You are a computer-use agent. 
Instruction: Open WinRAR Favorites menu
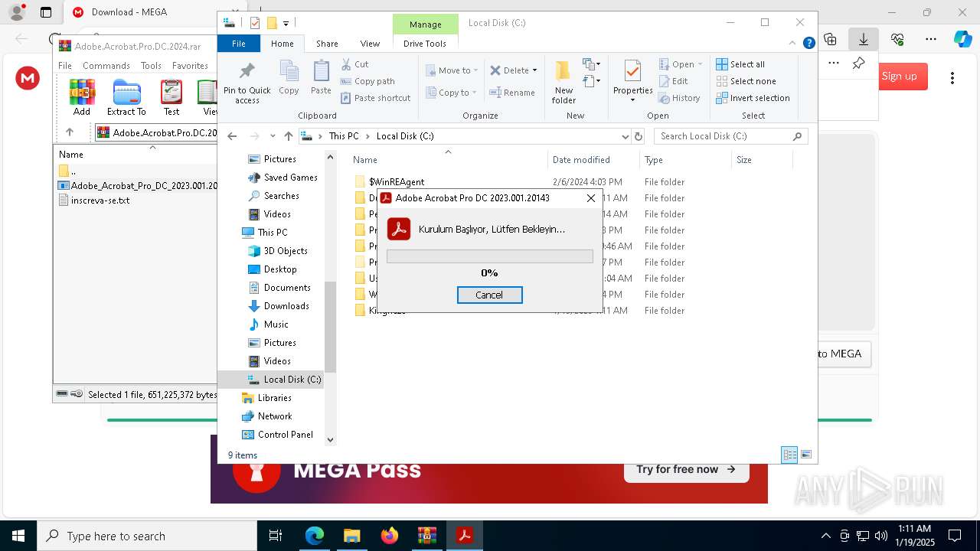(x=190, y=66)
